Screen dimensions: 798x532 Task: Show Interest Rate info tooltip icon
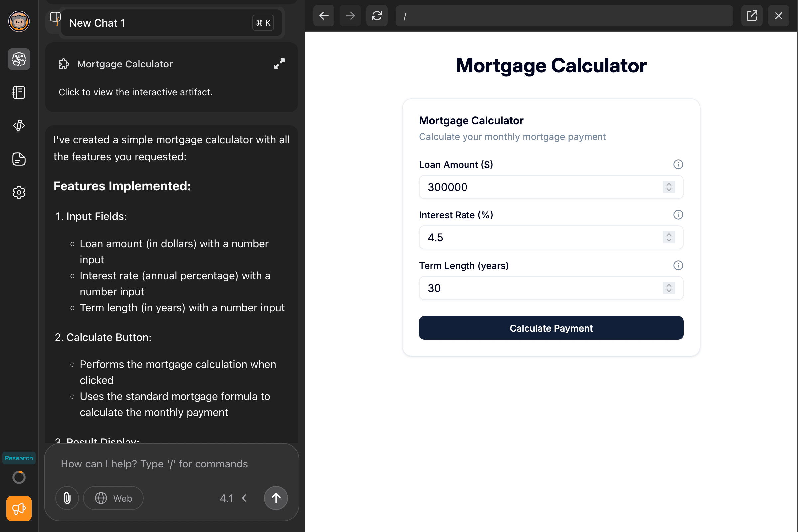click(x=678, y=215)
